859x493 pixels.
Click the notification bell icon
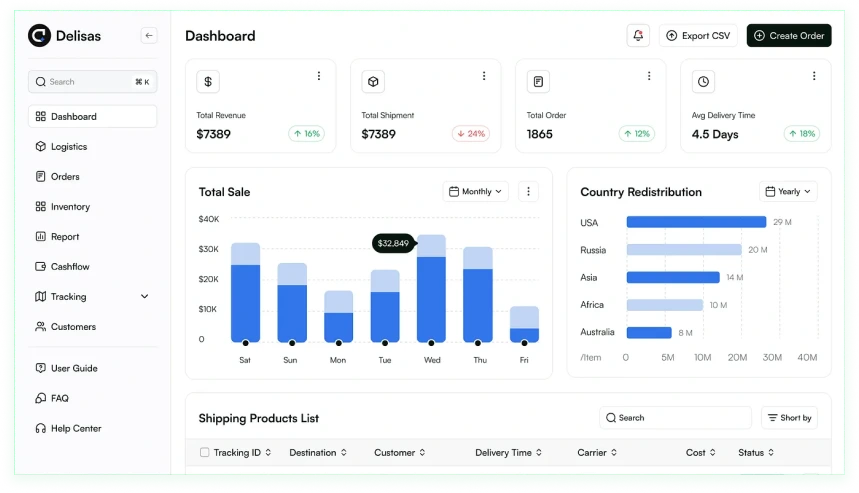coord(638,36)
